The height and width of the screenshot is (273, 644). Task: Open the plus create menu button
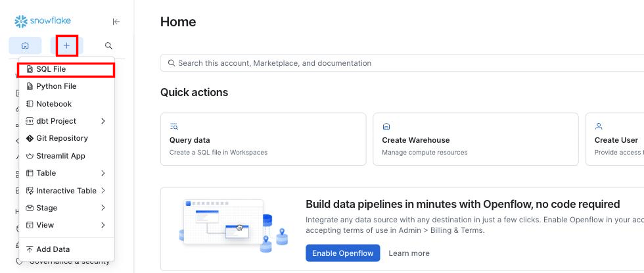[x=66, y=45]
